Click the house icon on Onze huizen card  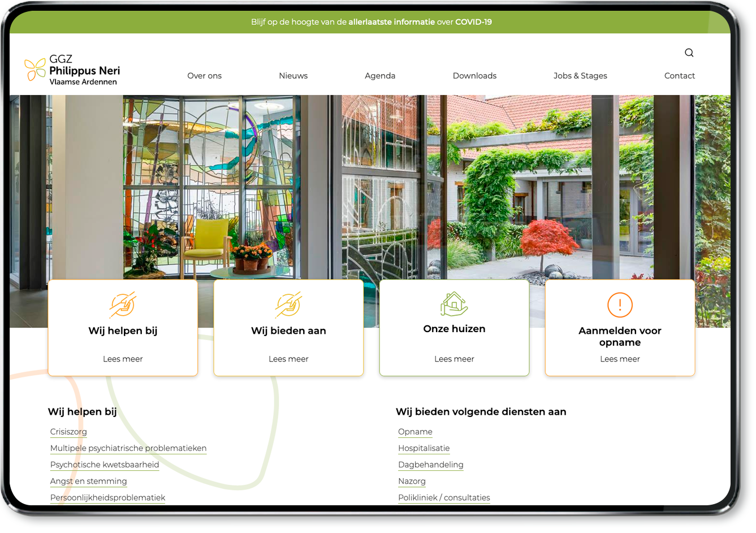coord(454,304)
